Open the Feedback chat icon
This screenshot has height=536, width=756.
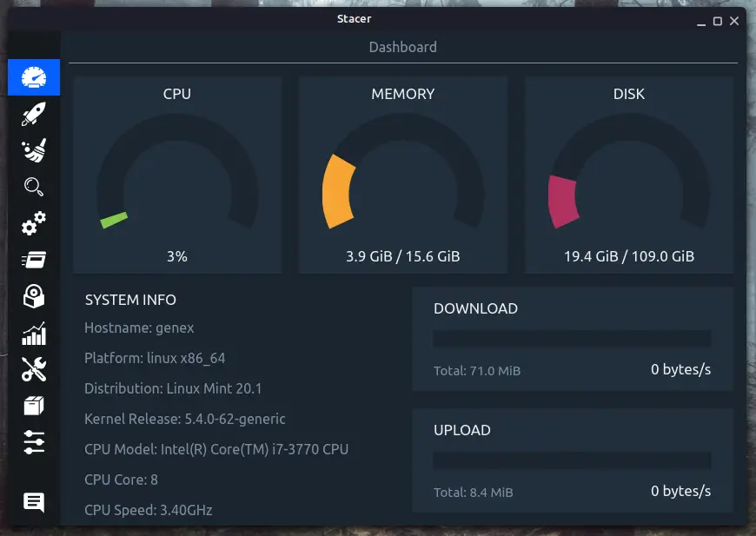tap(34, 502)
